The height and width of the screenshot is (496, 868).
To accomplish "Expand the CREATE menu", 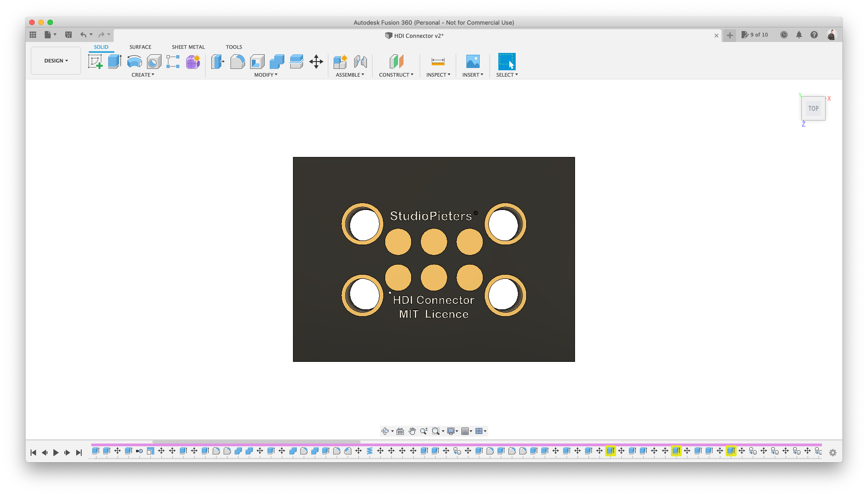I will tap(143, 75).
